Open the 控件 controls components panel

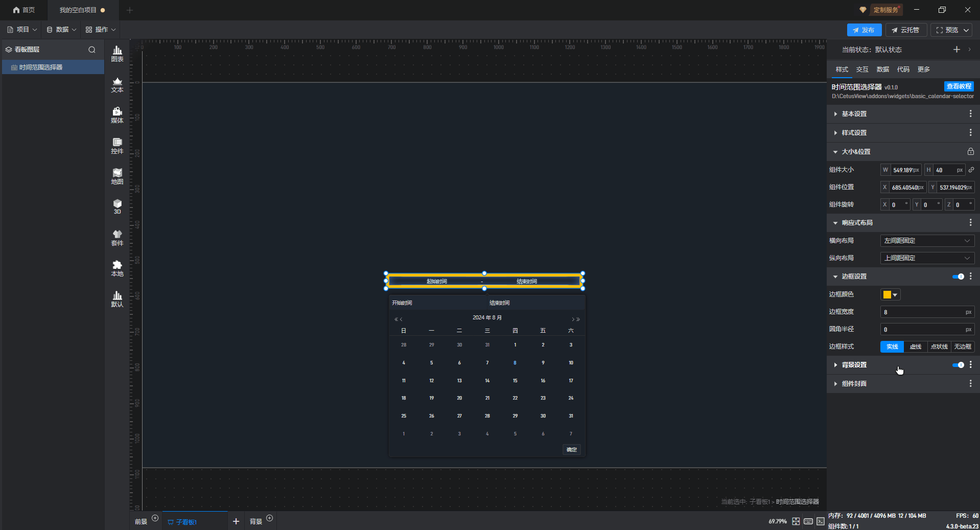pyautogui.click(x=117, y=146)
